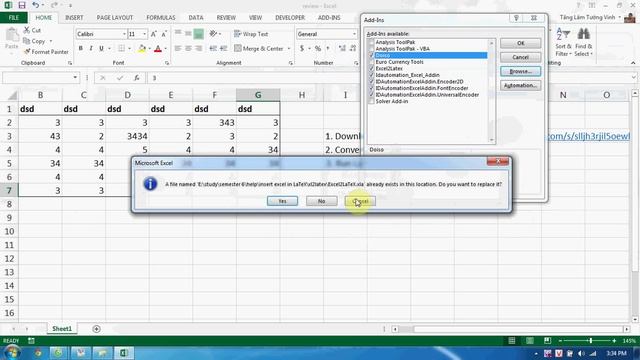This screenshot has width=640, height=360.
Task: Open the General number format dropdown
Action: coord(354,34)
